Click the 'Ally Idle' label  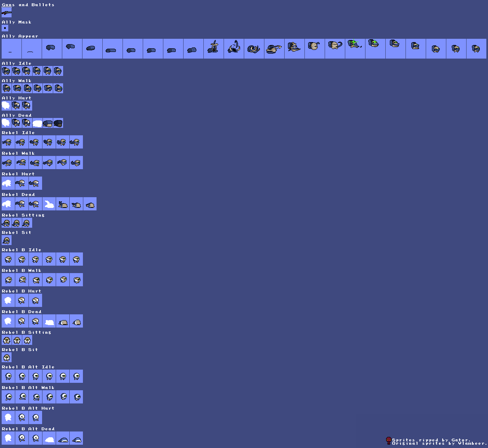point(17,63)
